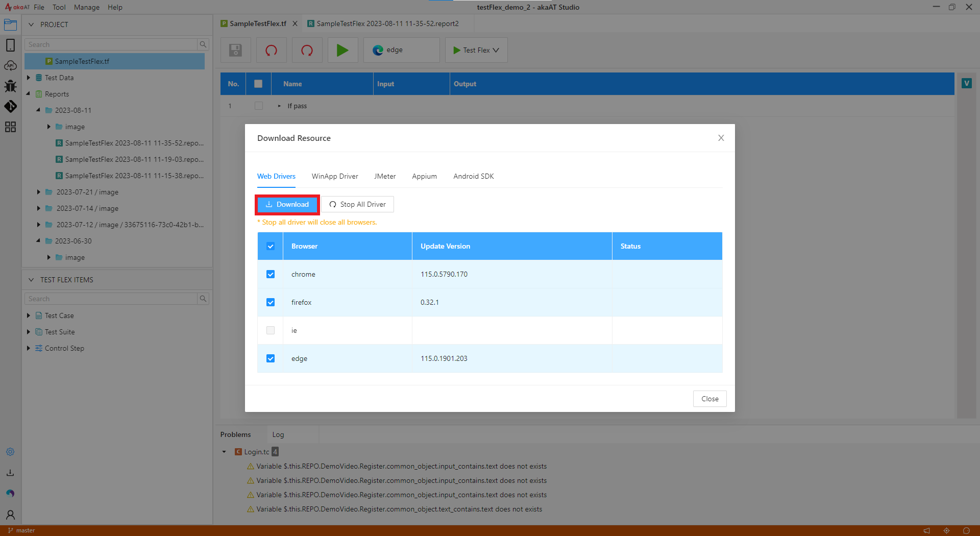The width and height of the screenshot is (980, 536).
Task: Open the bug debug sidebar icon
Action: coord(10,86)
